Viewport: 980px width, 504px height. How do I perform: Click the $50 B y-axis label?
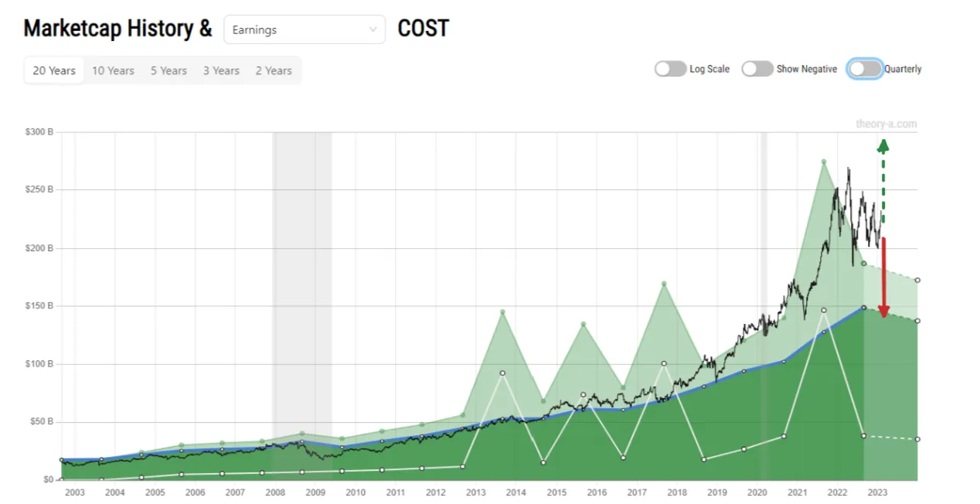coord(42,422)
